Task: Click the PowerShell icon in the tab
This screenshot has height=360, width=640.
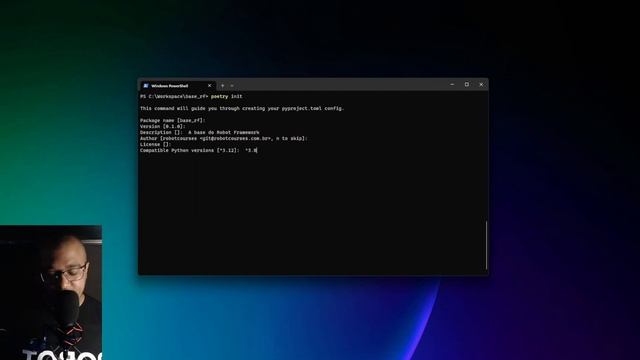Action: point(146,86)
